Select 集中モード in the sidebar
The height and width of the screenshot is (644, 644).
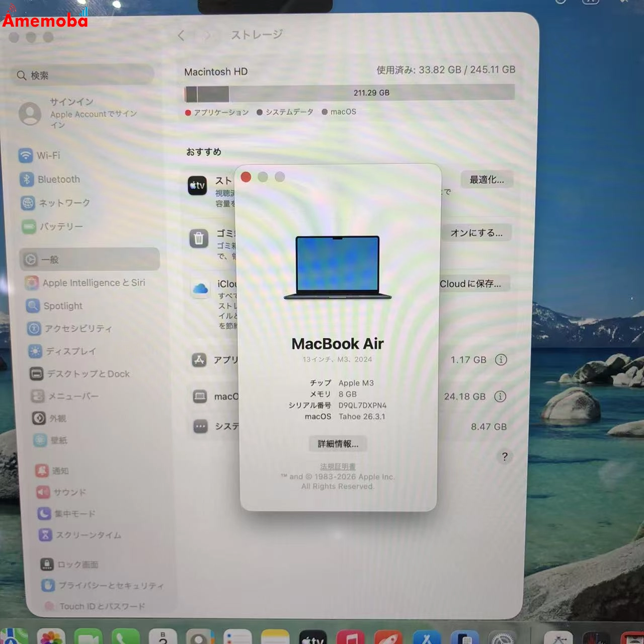tap(66, 514)
